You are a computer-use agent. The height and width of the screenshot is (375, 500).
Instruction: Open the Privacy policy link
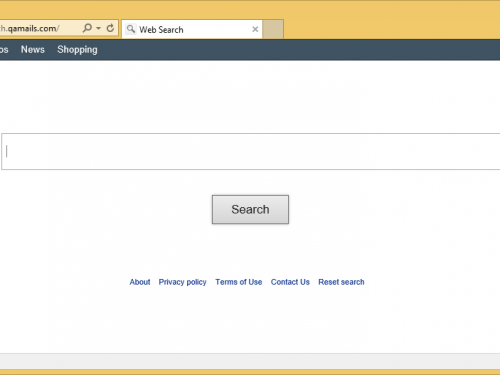pyautogui.click(x=182, y=282)
